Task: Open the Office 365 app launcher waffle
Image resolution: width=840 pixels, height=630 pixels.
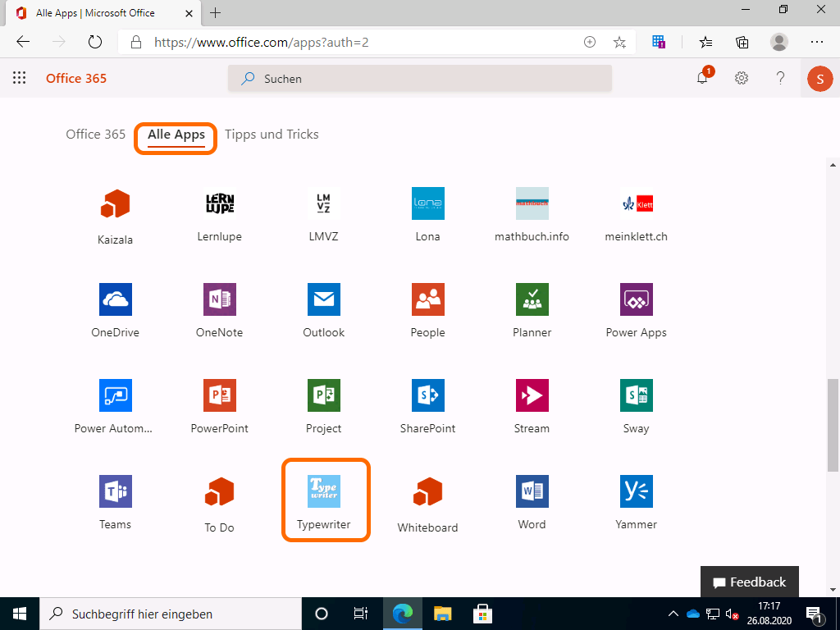Action: point(20,78)
